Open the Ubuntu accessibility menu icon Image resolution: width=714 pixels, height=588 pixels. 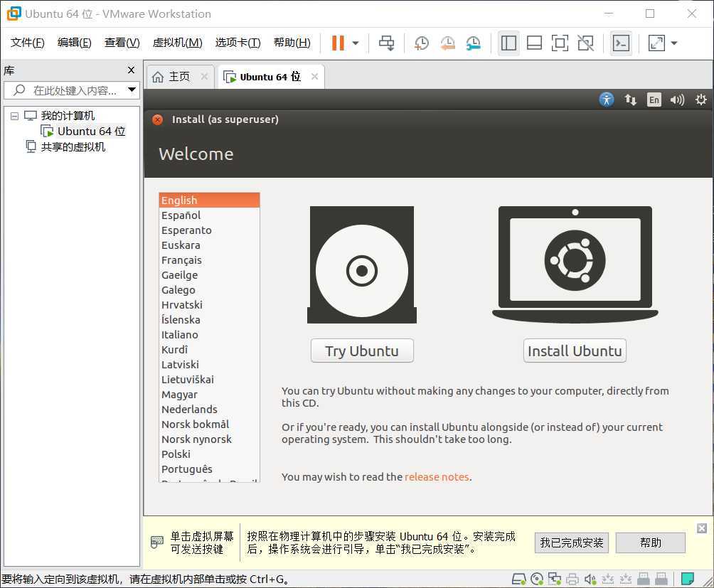click(x=607, y=100)
